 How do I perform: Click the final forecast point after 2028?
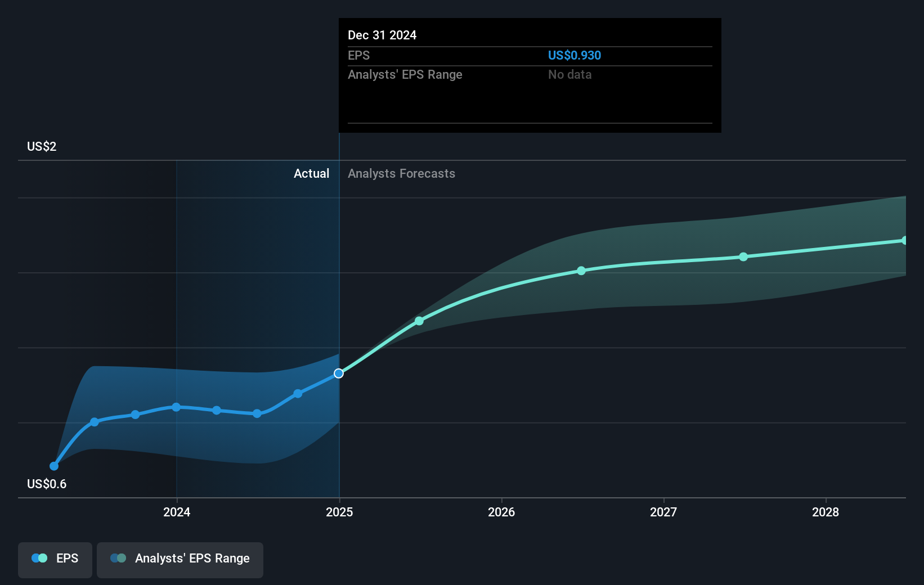904,241
